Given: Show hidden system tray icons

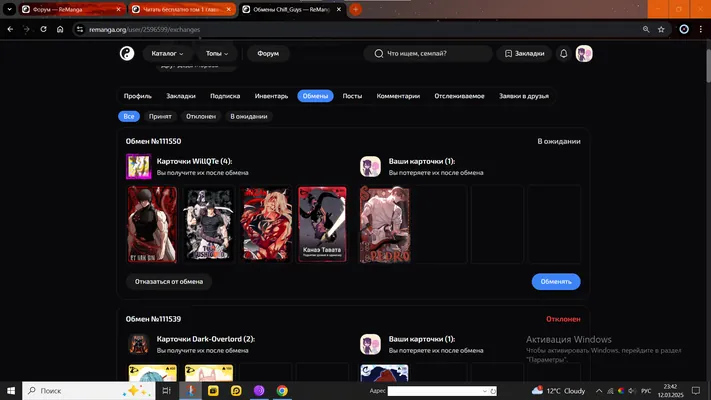Looking at the screenshot, I should point(599,390).
